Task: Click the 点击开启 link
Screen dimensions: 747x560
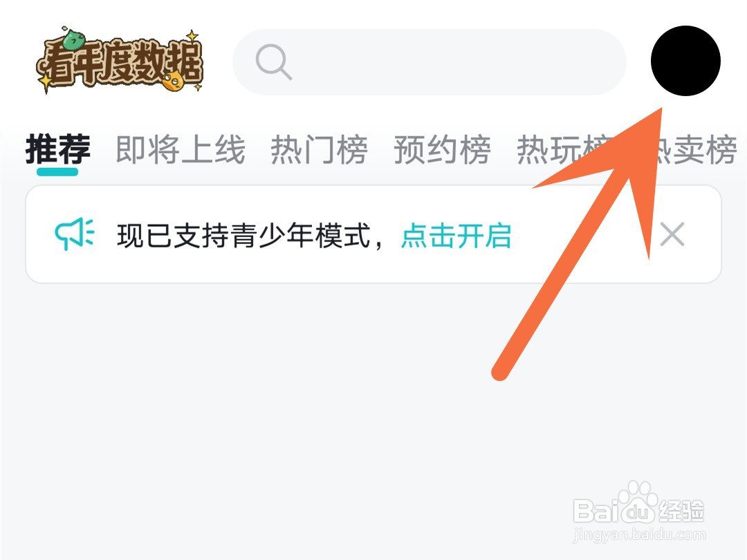Action: 456,235
